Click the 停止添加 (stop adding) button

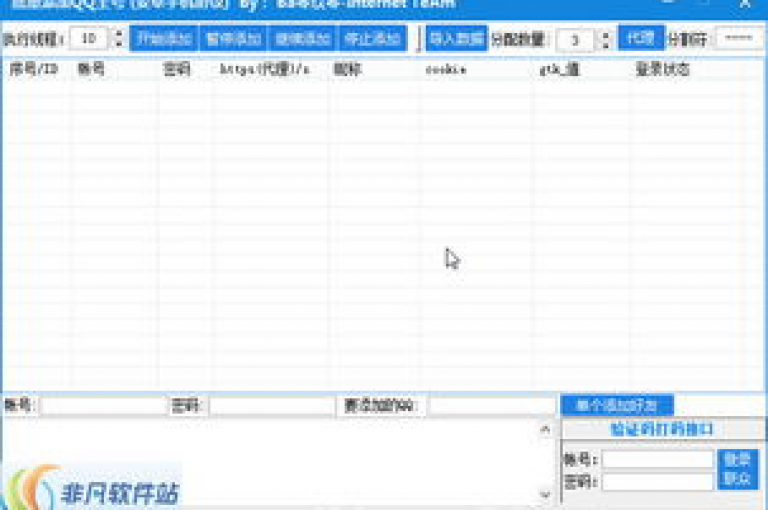pos(373,38)
